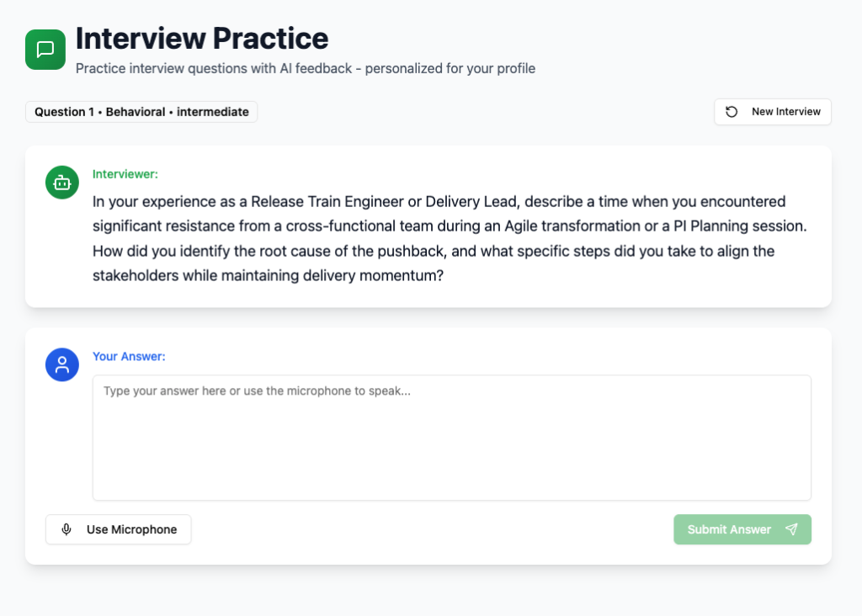Click the interviewer robot avatar icon
This screenshot has height=616, width=862.
coord(62,183)
